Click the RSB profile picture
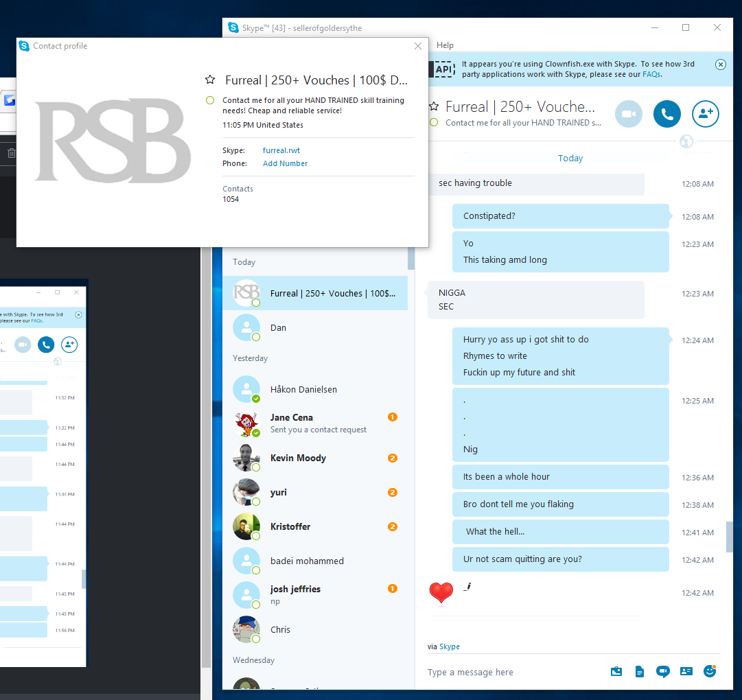 (x=113, y=141)
